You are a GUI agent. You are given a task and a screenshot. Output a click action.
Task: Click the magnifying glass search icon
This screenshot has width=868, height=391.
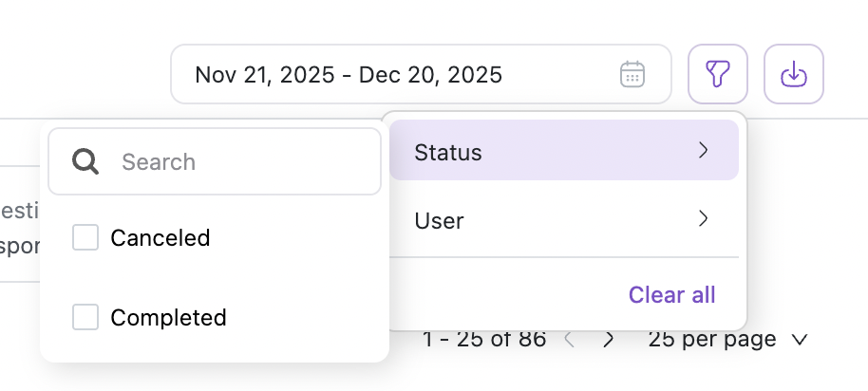[x=86, y=162]
